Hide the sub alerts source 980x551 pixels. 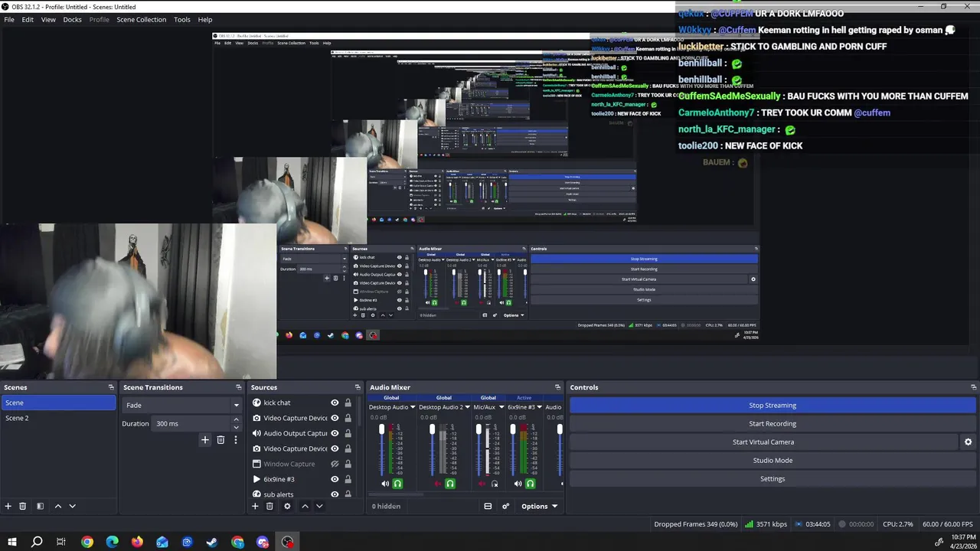coord(335,494)
